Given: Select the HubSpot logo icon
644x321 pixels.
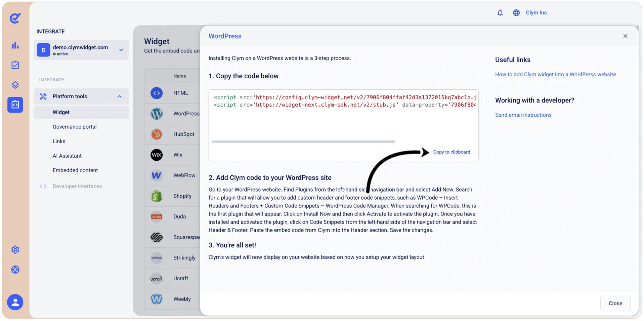Looking at the screenshot, I should point(156,134).
